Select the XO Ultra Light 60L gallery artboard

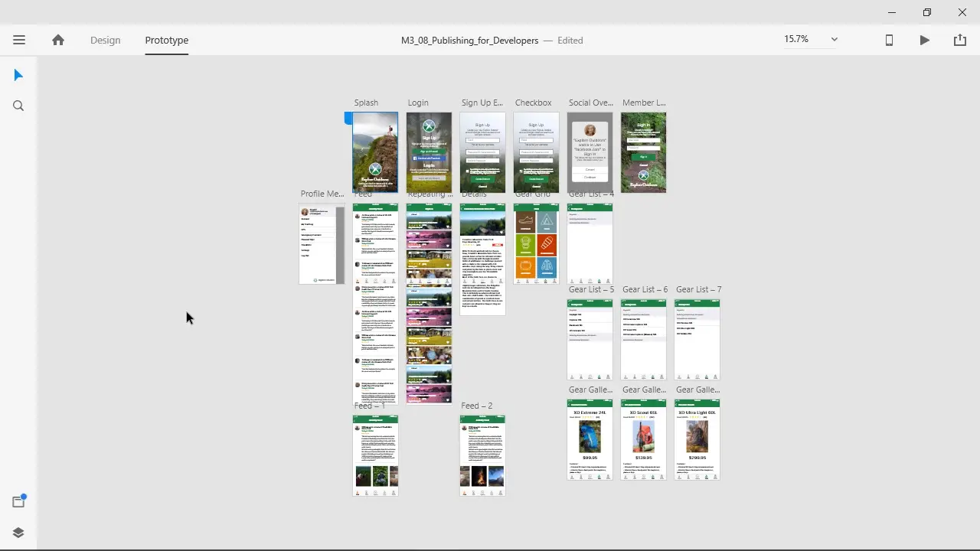697,440
